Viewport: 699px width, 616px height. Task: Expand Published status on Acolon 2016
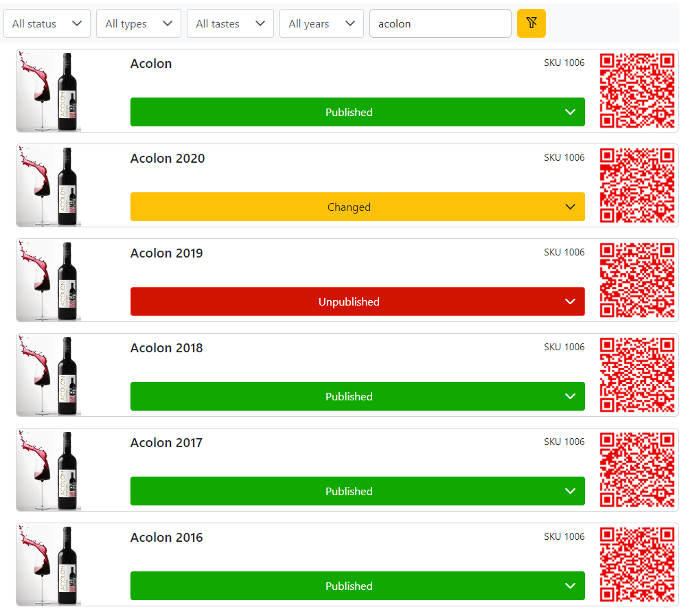click(x=357, y=586)
